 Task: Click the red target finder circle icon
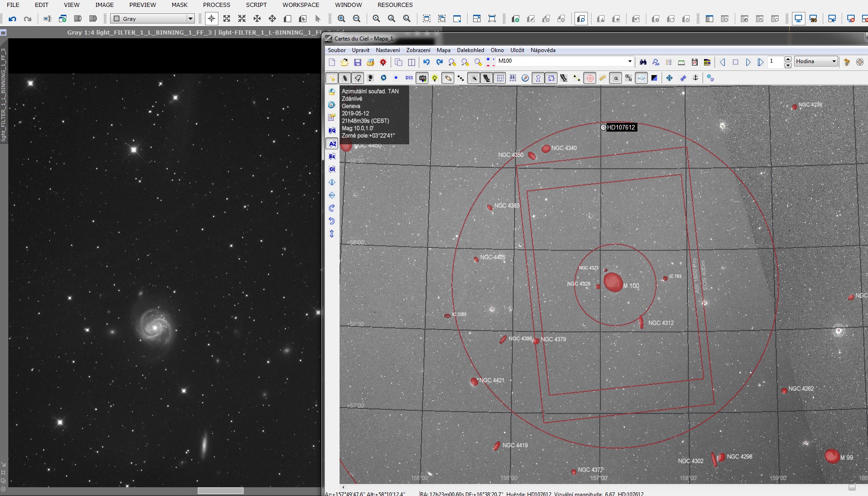[x=590, y=78]
